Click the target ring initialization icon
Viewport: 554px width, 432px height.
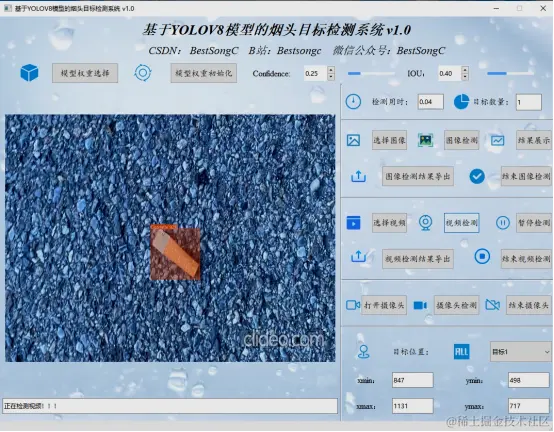tap(143, 73)
